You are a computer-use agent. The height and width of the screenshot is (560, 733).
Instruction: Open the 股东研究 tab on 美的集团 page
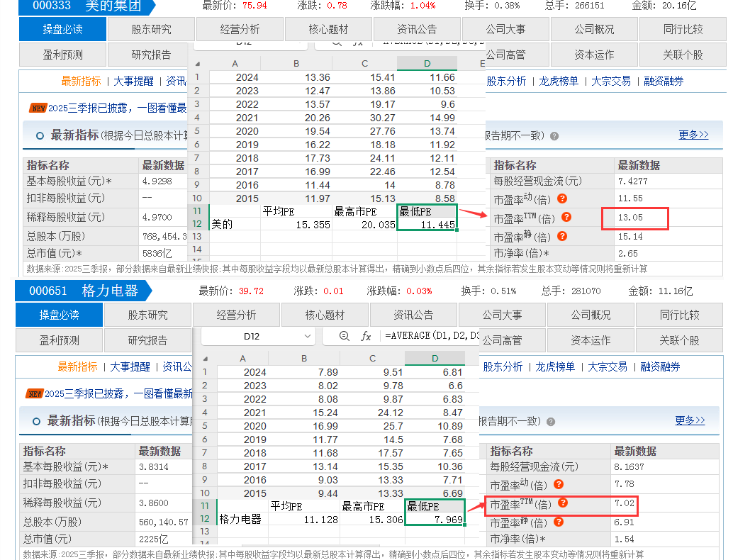[151, 30]
